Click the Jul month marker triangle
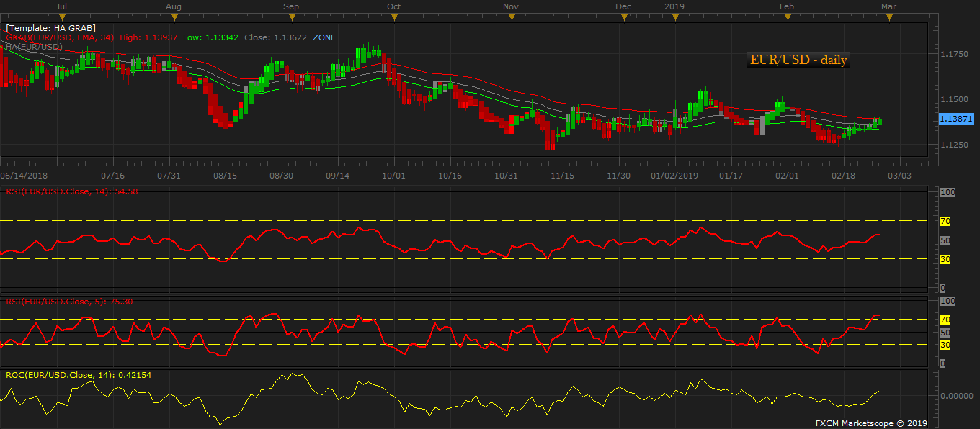980x429 pixels. 62,17
